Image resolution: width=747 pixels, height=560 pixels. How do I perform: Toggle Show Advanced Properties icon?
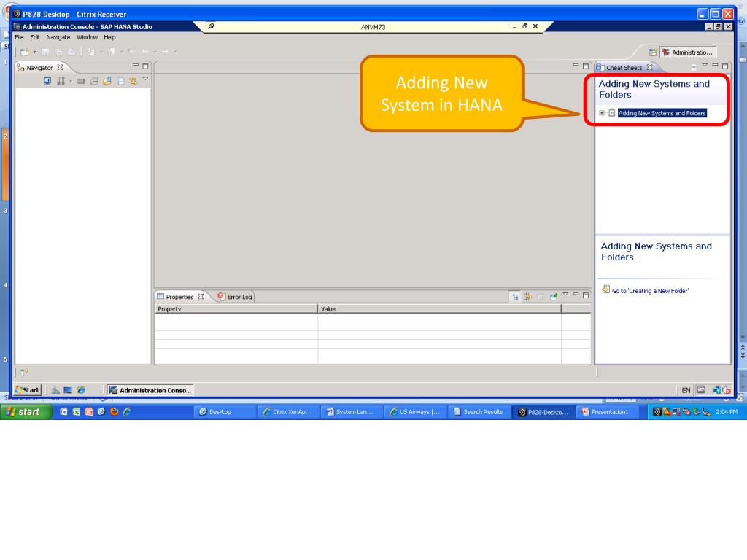coord(528,297)
